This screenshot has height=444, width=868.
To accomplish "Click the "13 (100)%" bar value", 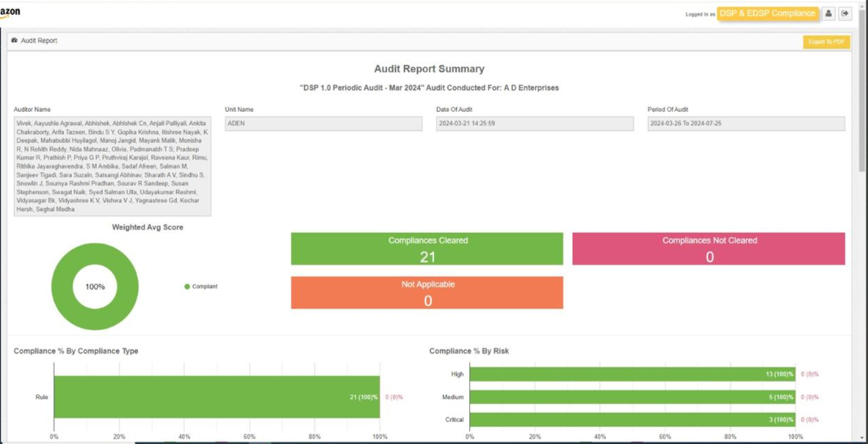I will (780, 374).
